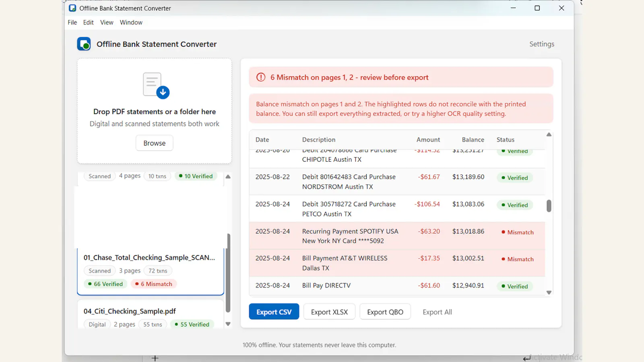Click the Amount column header
Image resolution: width=644 pixels, height=362 pixels.
pos(428,140)
